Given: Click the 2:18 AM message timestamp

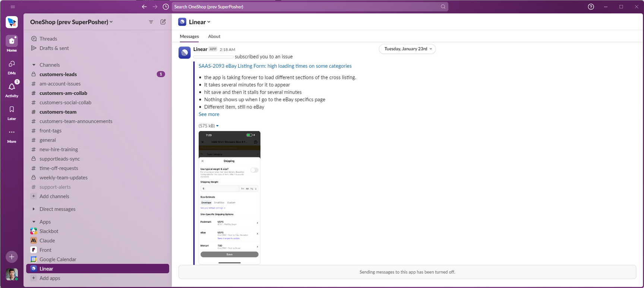Looking at the screenshot, I should (x=227, y=49).
